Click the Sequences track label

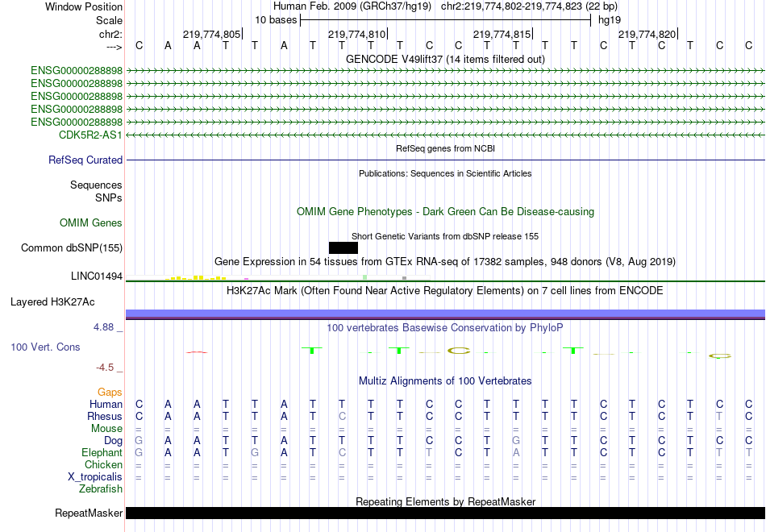[96, 185]
